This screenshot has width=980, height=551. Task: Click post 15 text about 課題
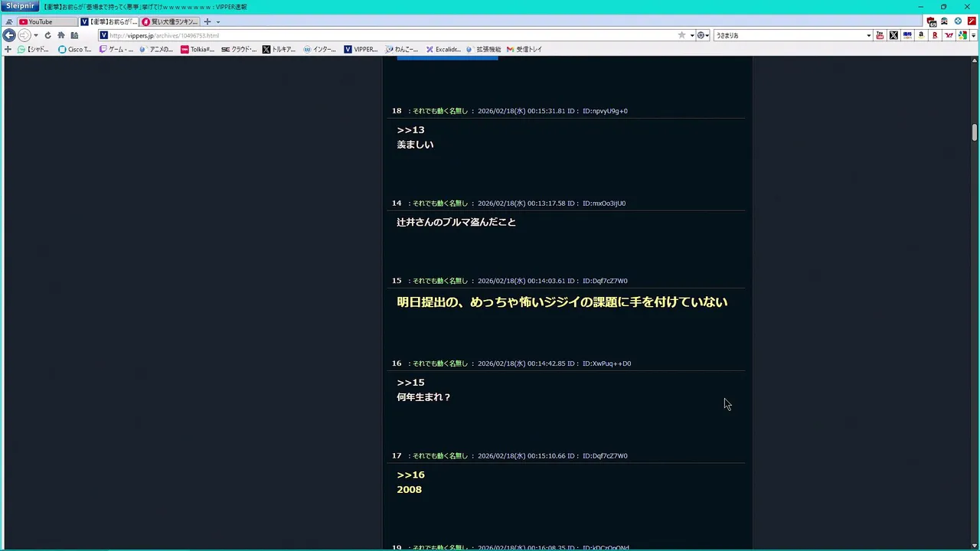(x=562, y=302)
